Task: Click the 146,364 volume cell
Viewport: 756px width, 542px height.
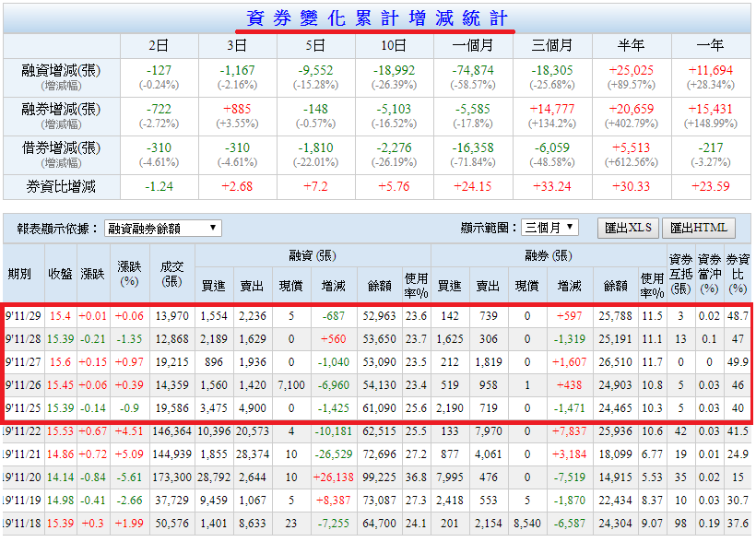Action: click(x=172, y=431)
